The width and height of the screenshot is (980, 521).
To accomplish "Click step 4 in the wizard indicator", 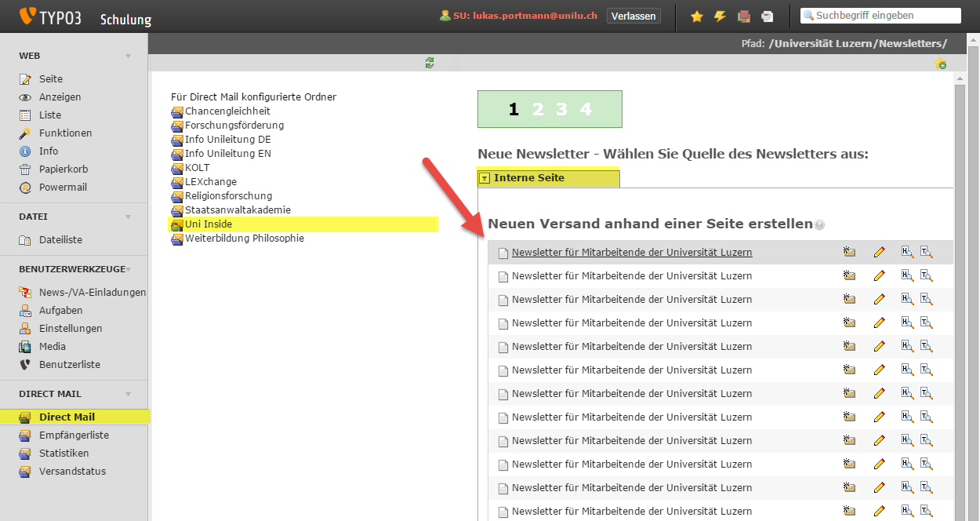I will pyautogui.click(x=586, y=110).
